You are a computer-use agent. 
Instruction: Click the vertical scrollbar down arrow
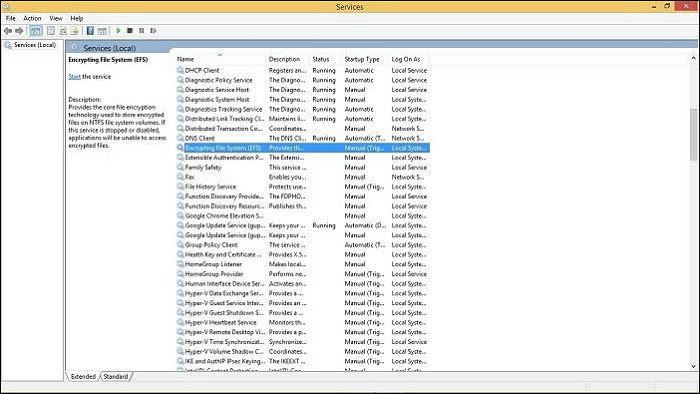point(693,367)
